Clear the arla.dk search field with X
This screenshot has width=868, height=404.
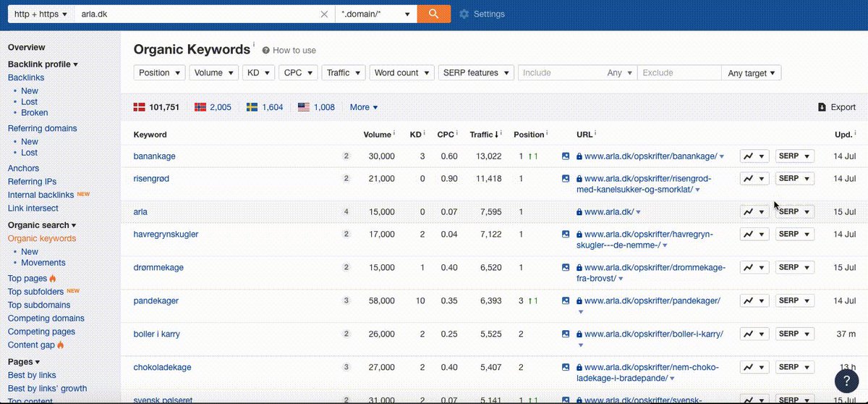point(324,14)
